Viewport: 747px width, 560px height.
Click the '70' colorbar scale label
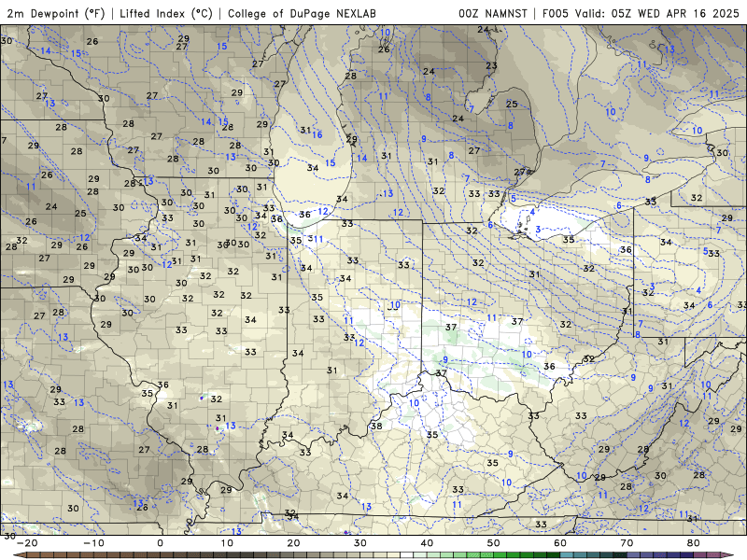coord(627,543)
